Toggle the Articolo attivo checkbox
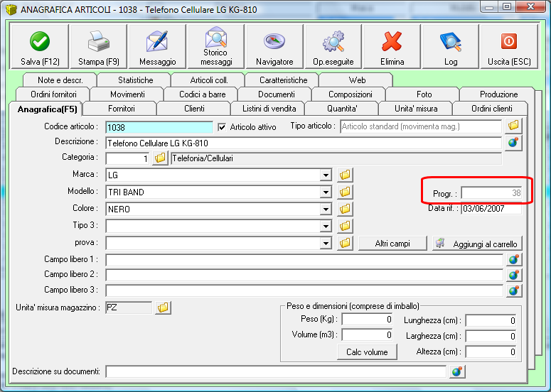The height and width of the screenshot is (392, 551). coord(222,127)
